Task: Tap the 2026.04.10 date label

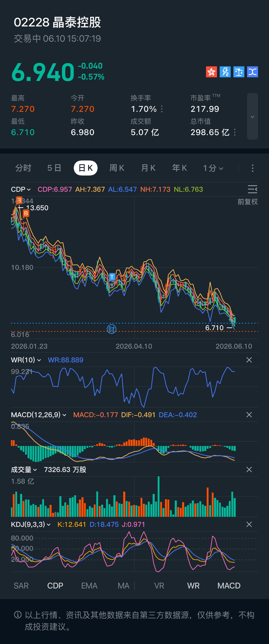Action: [134, 346]
